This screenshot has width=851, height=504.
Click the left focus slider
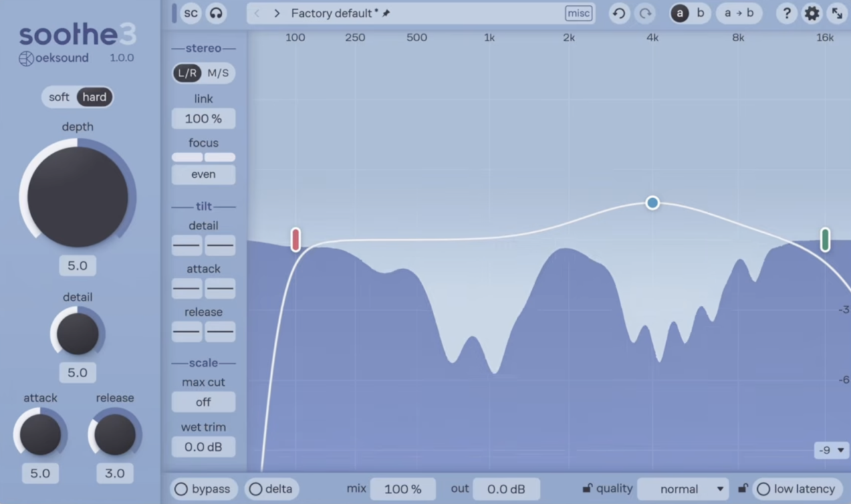pyautogui.click(x=187, y=158)
